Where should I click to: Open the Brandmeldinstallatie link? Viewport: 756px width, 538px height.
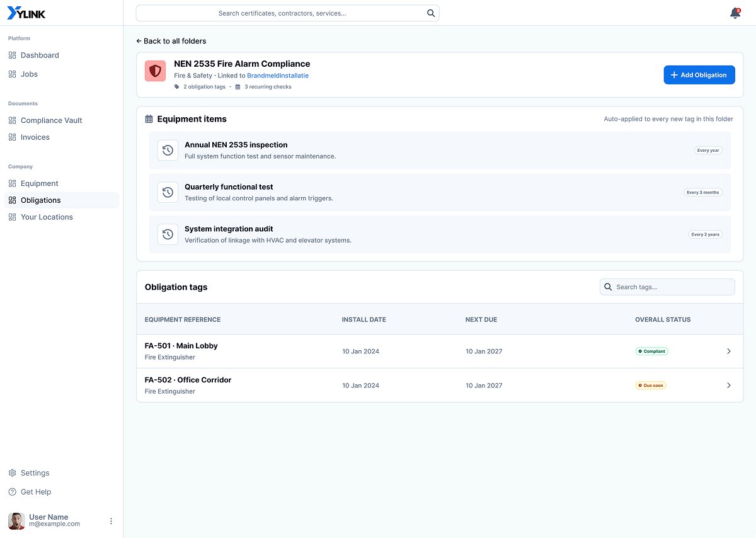(x=278, y=76)
